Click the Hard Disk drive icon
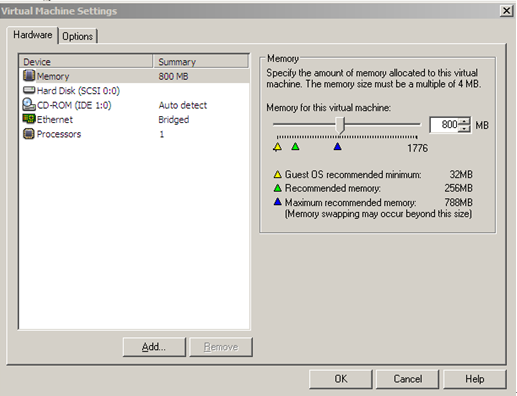Viewport: 517px width, 396px height. (29, 90)
